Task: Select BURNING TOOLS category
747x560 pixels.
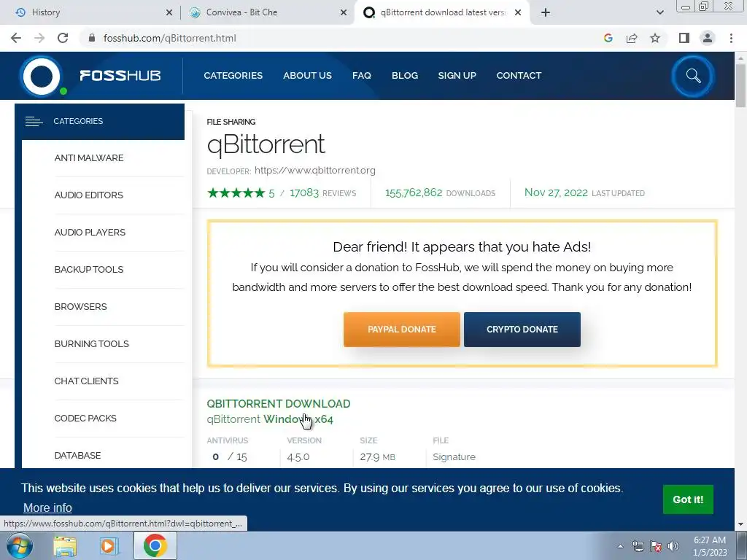Action: [91, 344]
